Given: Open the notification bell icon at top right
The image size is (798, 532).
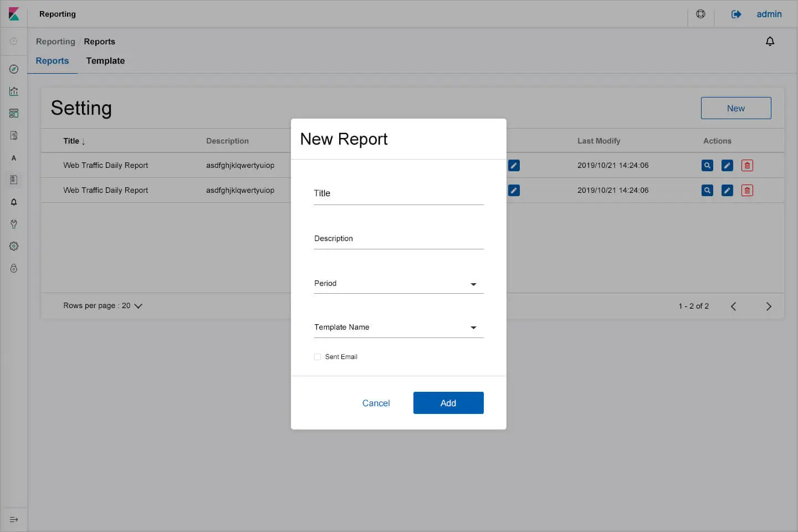Looking at the screenshot, I should point(770,42).
